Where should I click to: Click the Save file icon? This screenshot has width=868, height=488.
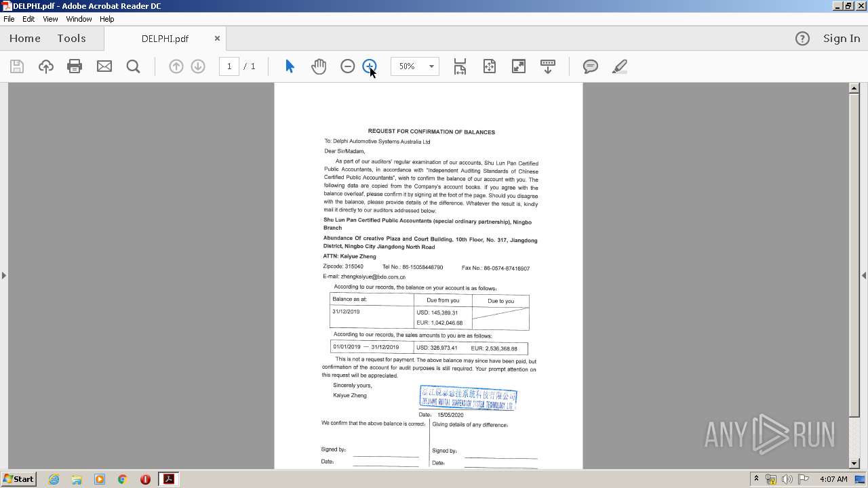(17, 66)
